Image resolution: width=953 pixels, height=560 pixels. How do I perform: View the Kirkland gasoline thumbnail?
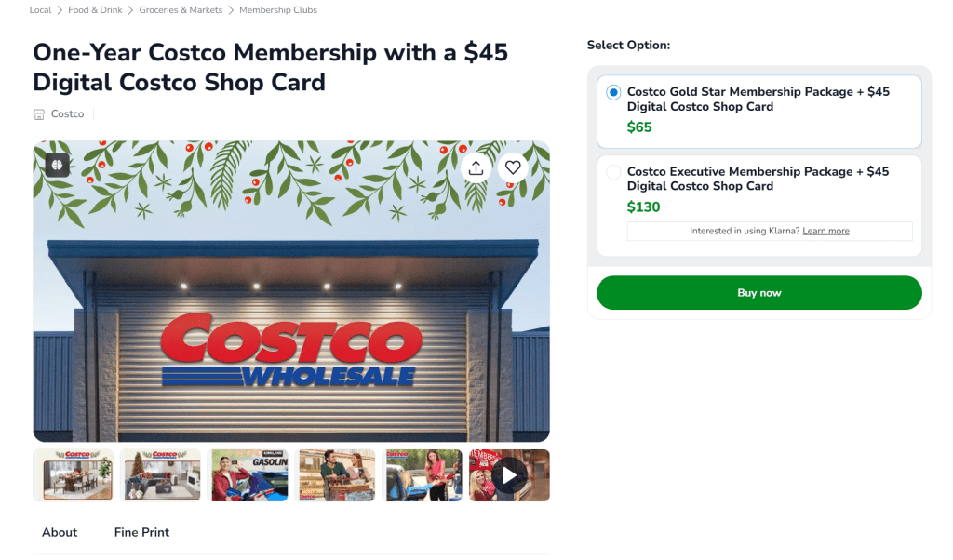point(248,475)
